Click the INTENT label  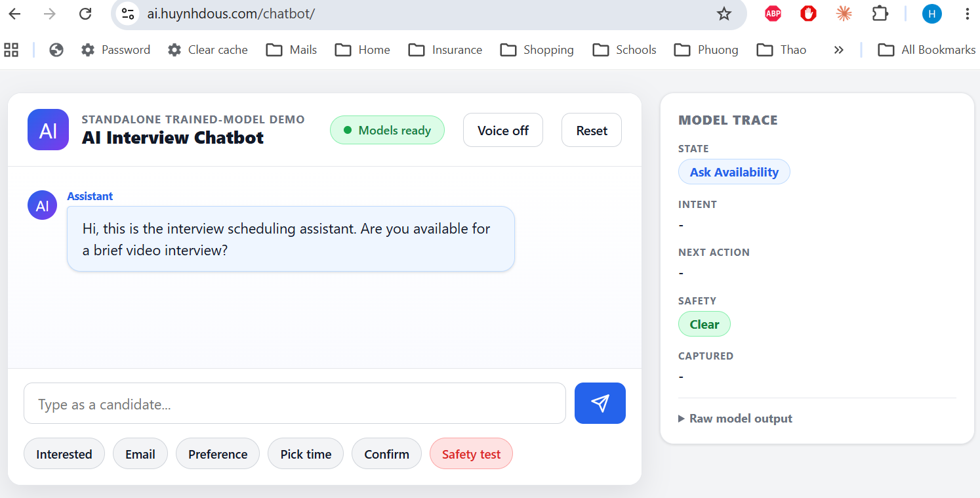697,204
